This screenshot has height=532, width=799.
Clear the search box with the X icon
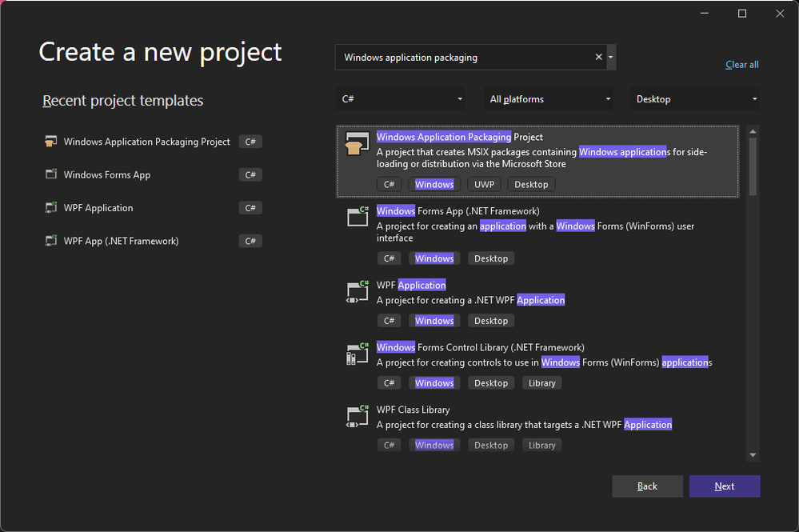pyautogui.click(x=598, y=58)
